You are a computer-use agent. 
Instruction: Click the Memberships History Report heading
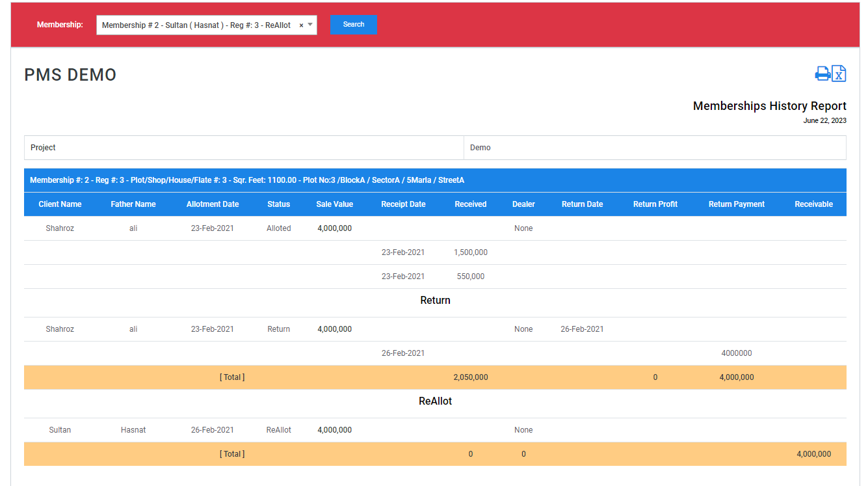click(x=770, y=106)
